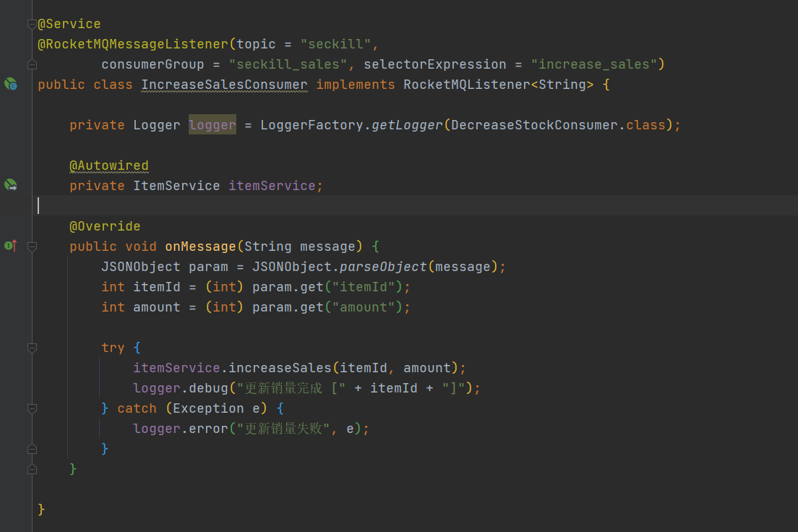This screenshot has height=532, width=798.
Task: Collapse the catch block fold marker
Action: point(32,408)
